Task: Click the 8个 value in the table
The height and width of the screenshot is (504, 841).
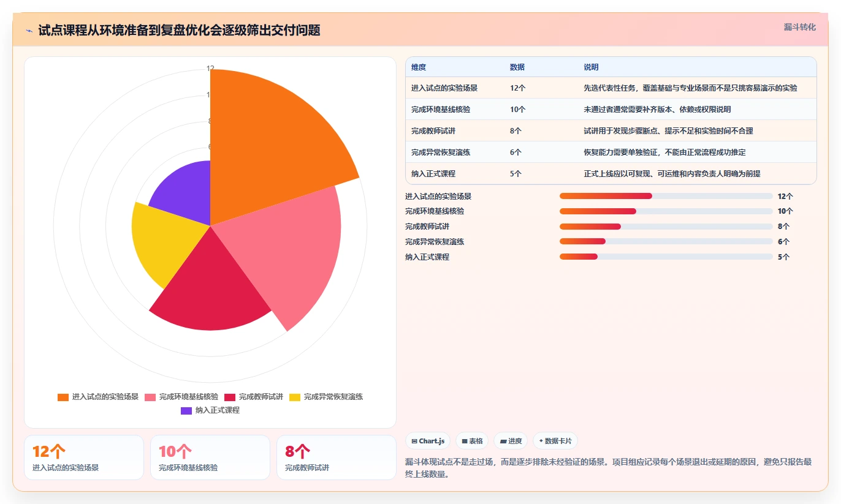Action: pyautogui.click(x=516, y=131)
